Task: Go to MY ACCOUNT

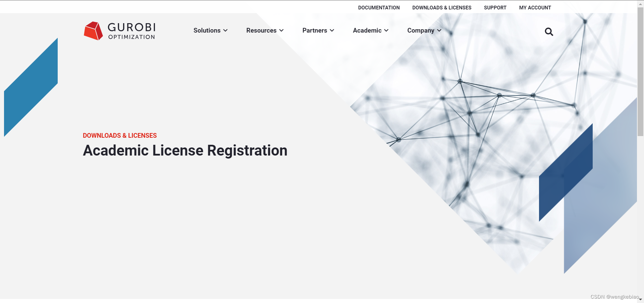Action: click(535, 7)
